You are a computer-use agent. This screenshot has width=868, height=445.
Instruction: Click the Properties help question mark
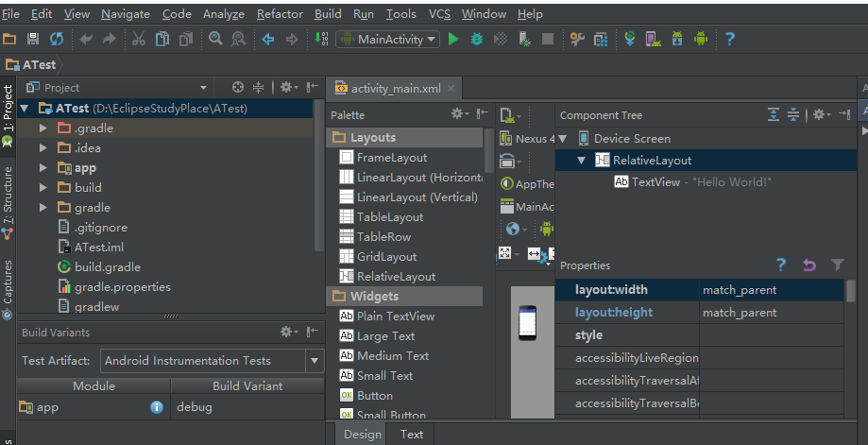[x=781, y=265]
